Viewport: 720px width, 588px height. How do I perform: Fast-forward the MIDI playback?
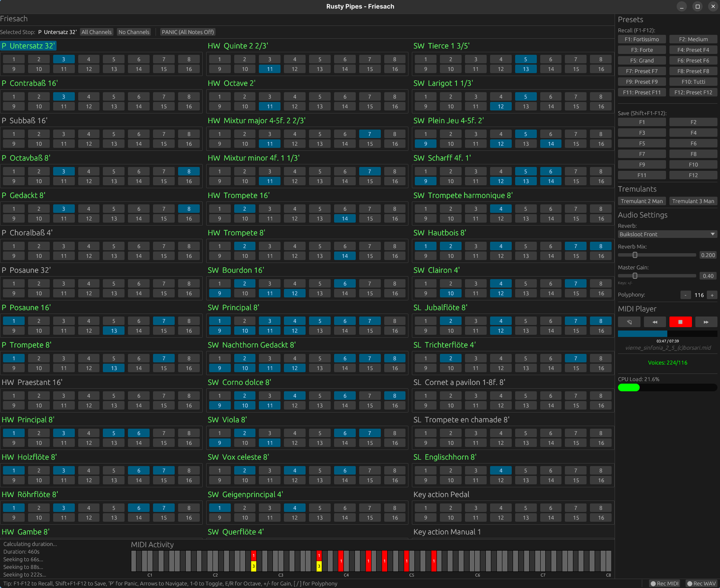(x=706, y=322)
